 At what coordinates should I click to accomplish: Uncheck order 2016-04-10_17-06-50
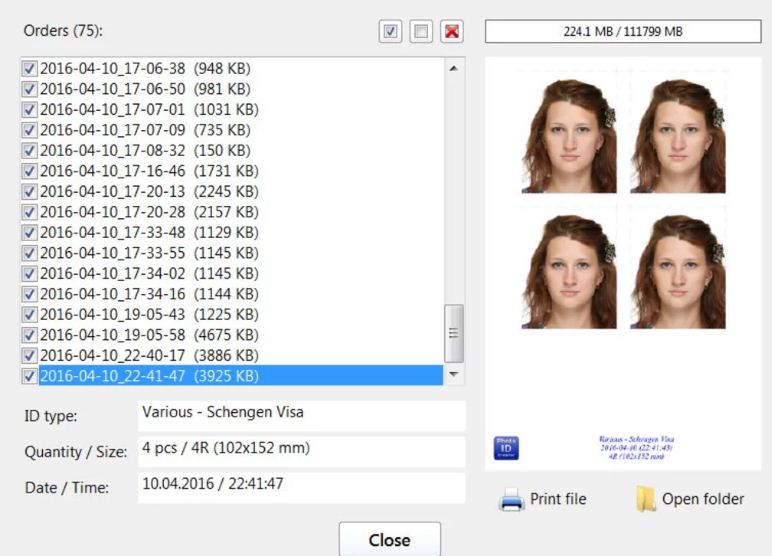(30, 89)
